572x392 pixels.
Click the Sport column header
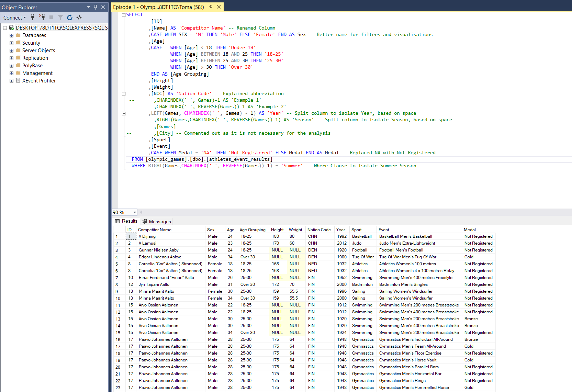[x=363, y=230]
